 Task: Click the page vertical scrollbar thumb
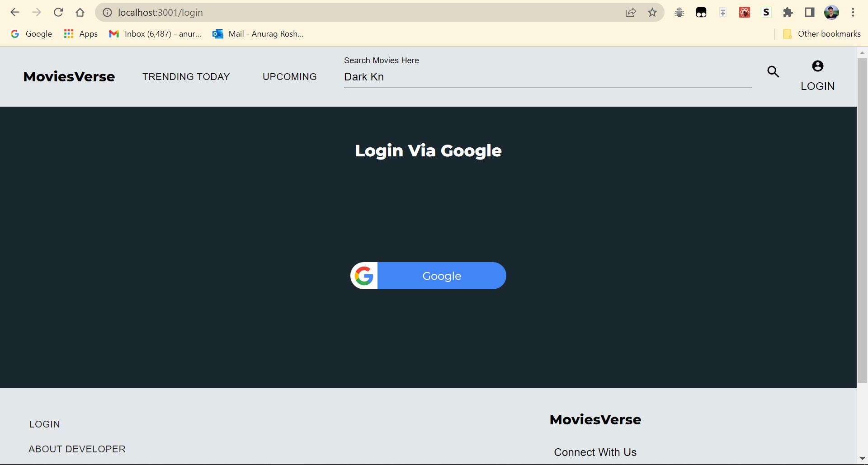point(863,221)
